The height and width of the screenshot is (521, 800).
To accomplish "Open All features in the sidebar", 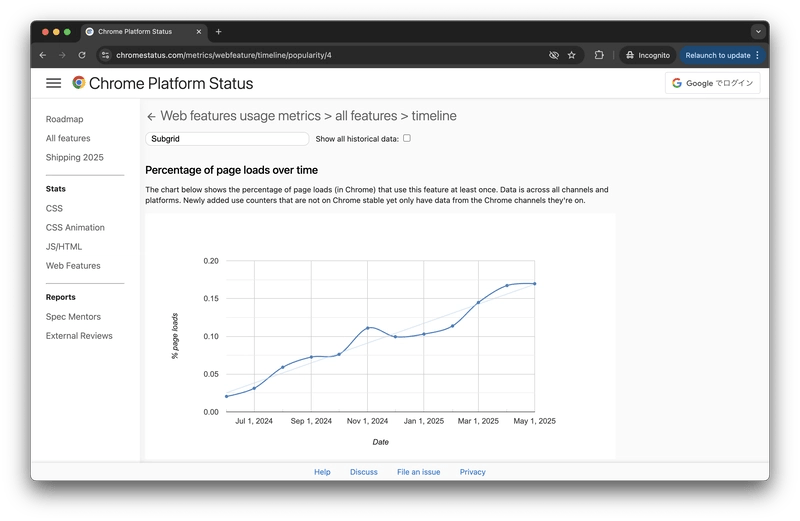I will (x=68, y=138).
